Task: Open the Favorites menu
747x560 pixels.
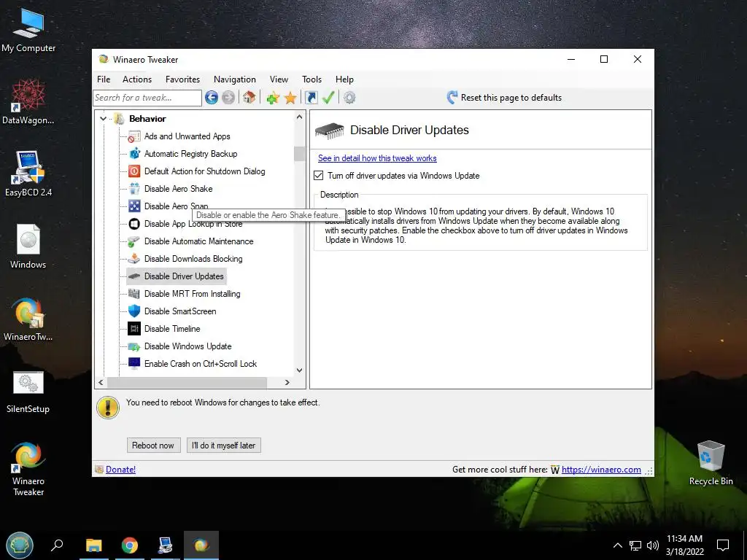Action: [182, 79]
